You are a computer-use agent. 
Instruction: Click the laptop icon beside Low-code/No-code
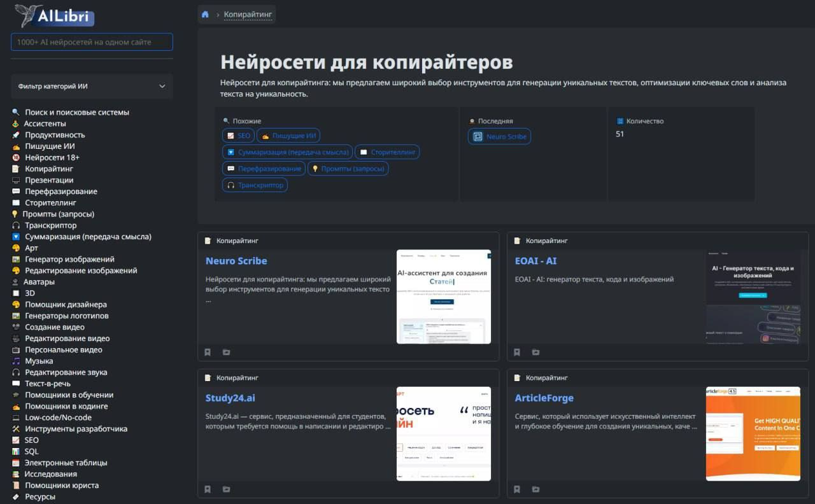click(16, 418)
